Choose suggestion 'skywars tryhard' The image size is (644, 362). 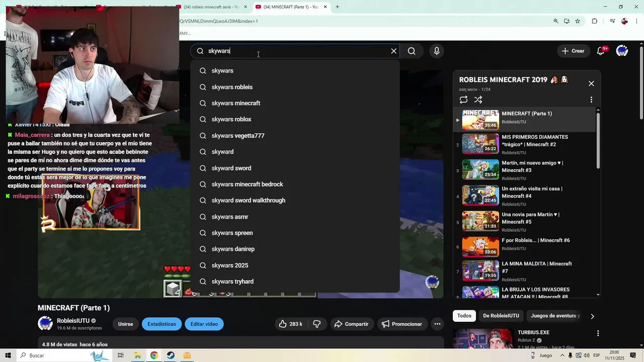coord(295,282)
